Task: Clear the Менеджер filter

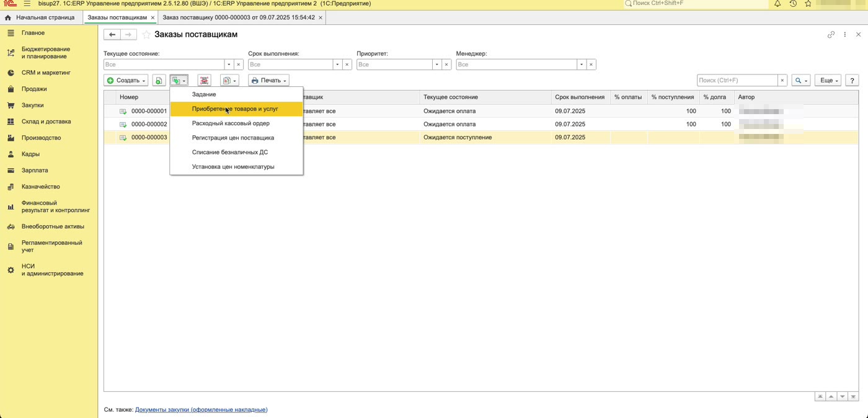Action: [x=591, y=64]
